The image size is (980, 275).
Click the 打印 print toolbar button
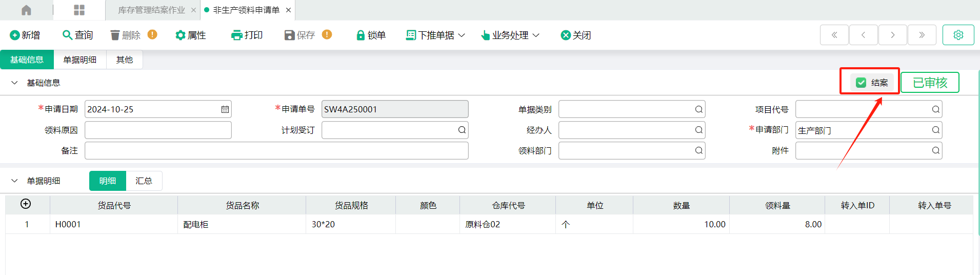247,35
